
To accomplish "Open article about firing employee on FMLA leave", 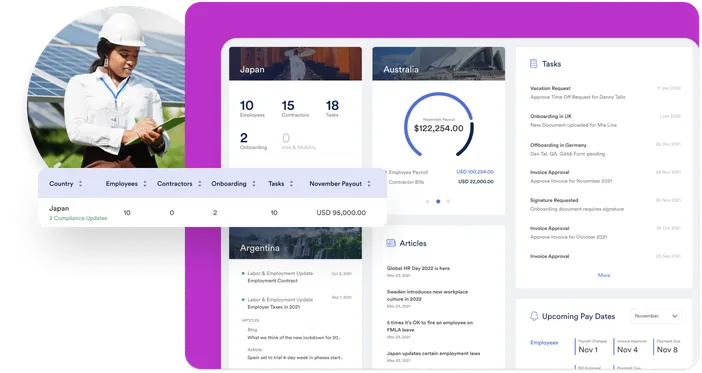I will pos(429,326).
